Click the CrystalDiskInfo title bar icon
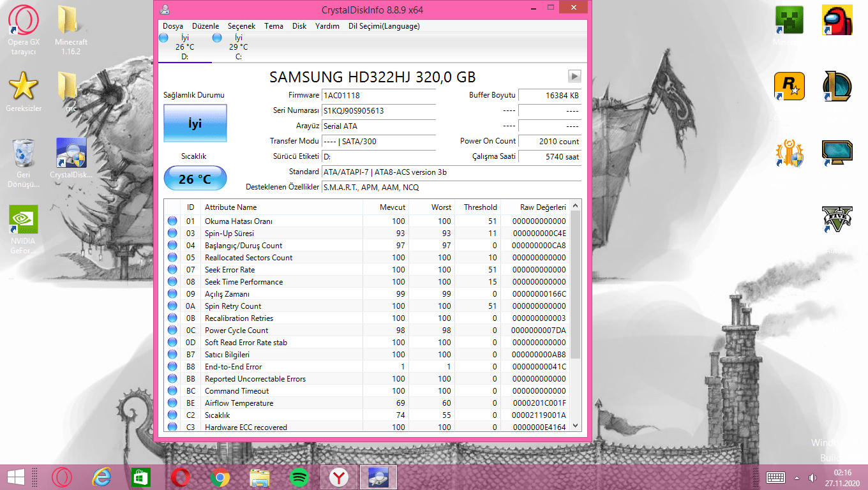Image resolution: width=868 pixels, height=490 pixels. [x=165, y=10]
